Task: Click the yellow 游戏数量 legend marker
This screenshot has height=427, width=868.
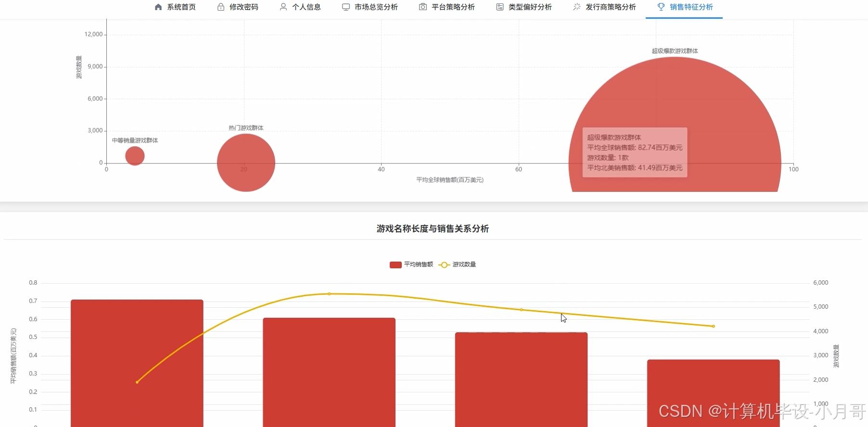Action: pos(444,265)
